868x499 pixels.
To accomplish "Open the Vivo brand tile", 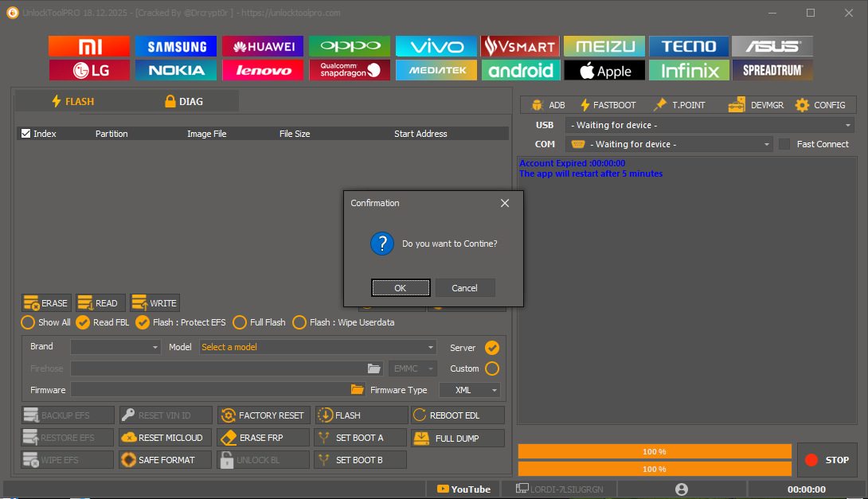I will [x=436, y=46].
